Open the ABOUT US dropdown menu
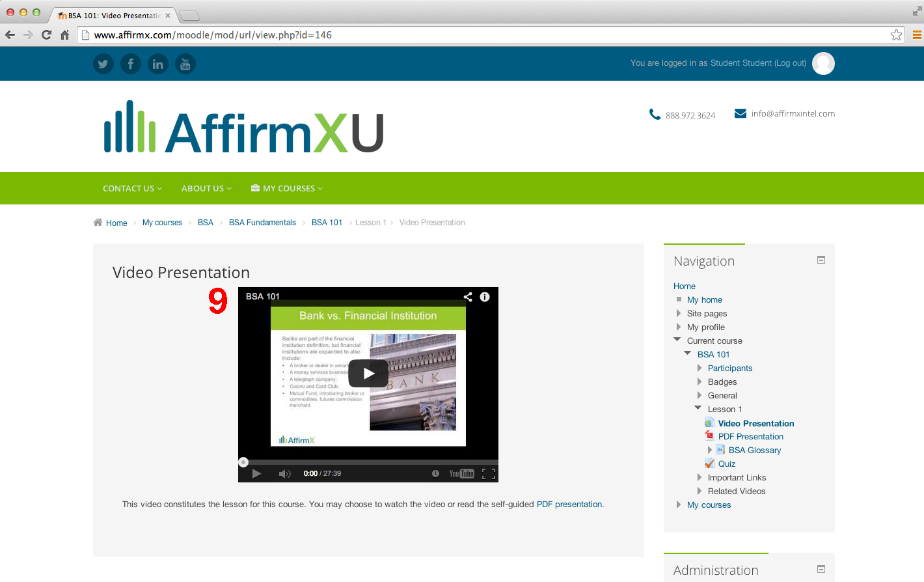 (x=207, y=188)
